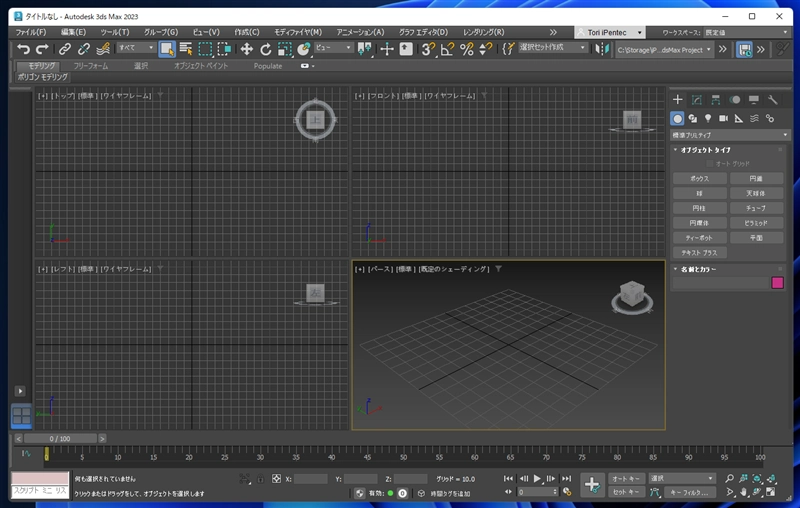Screen dimensions: 800x508
Task: Open the ワークスペース 既定値 dropdown
Action: click(x=746, y=33)
